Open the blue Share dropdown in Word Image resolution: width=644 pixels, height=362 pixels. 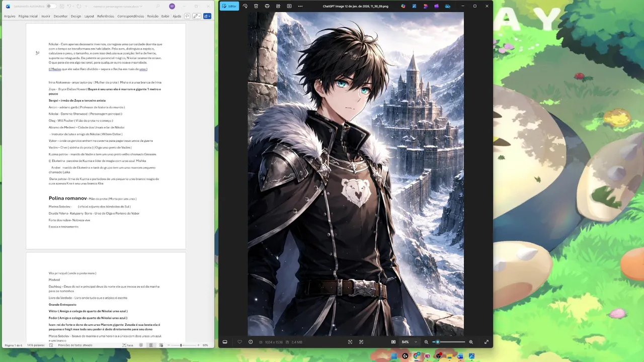pyautogui.click(x=207, y=16)
